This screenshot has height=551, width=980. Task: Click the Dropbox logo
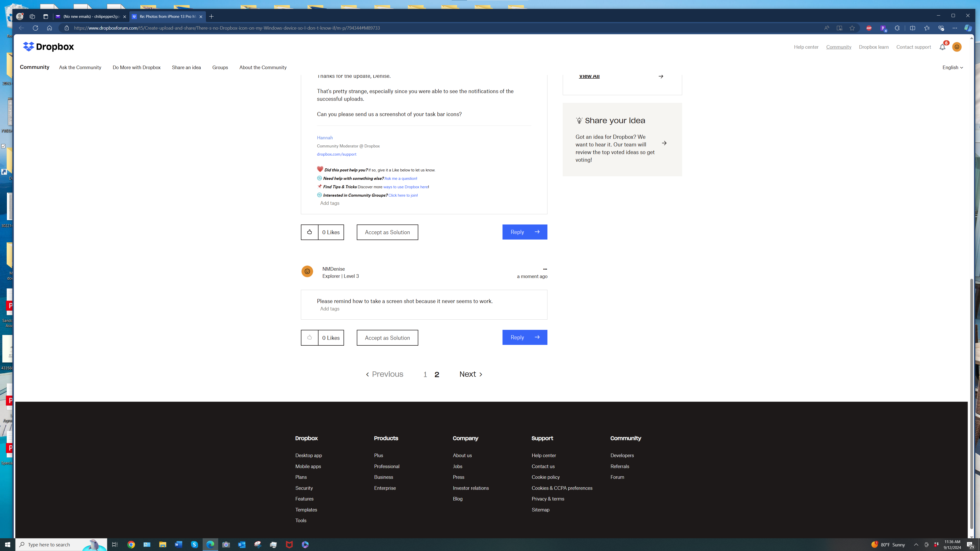click(48, 47)
